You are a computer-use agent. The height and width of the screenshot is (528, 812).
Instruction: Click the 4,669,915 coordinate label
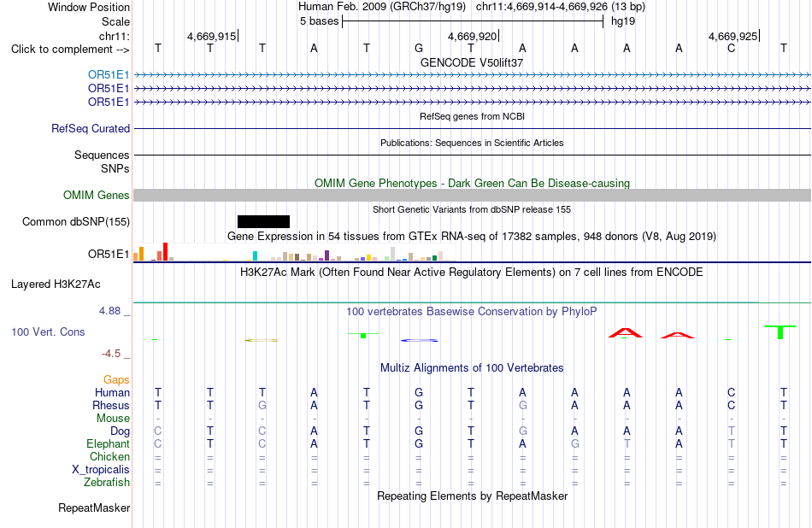pyautogui.click(x=212, y=36)
